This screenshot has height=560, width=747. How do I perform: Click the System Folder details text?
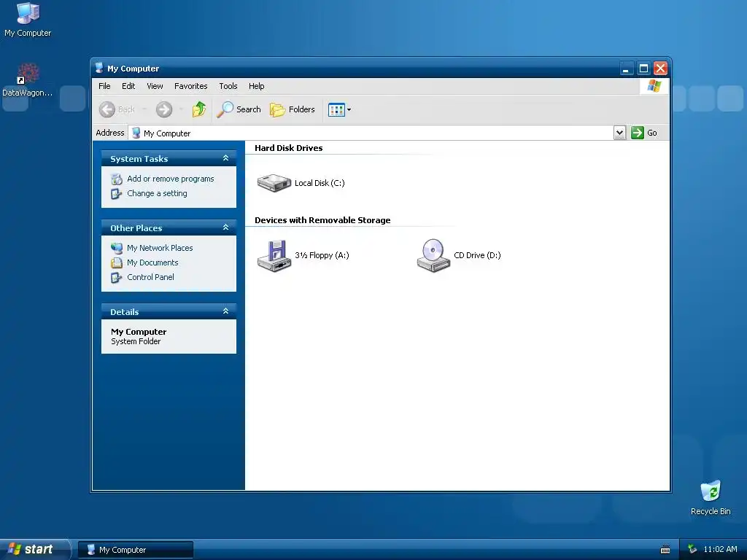pos(136,341)
